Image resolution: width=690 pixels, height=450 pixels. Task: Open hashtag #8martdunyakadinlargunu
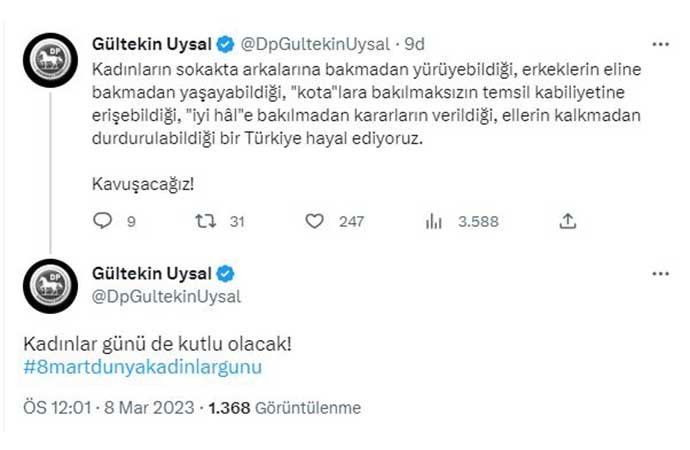point(142,367)
